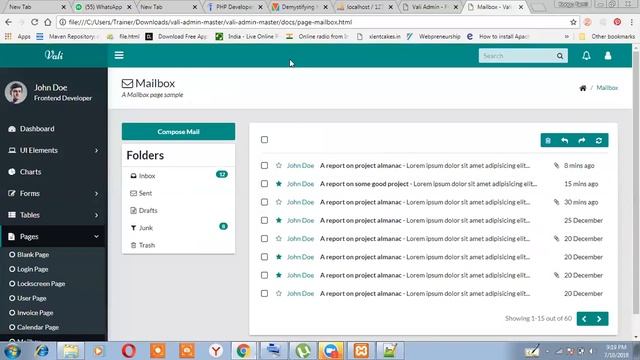
Task: Open User Page in sidebar
Action: pyautogui.click(x=28, y=298)
